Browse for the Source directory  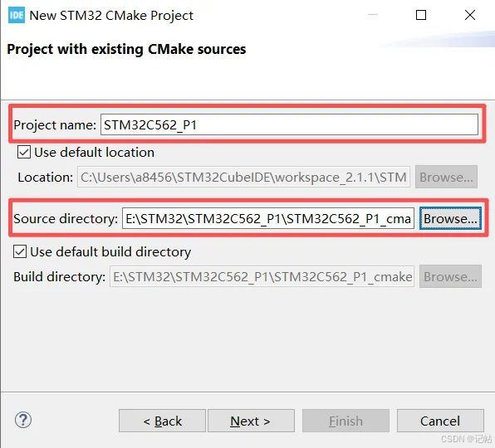pos(450,218)
